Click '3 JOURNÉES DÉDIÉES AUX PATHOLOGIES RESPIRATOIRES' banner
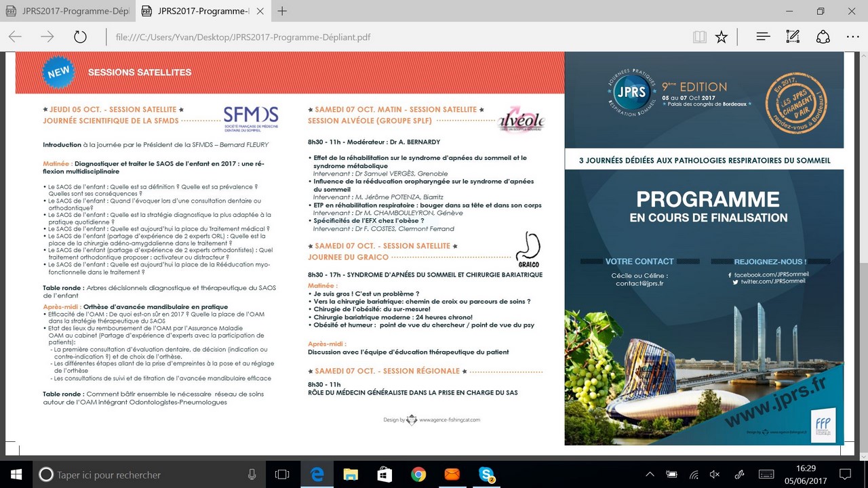The image size is (868, 488). [x=704, y=161]
